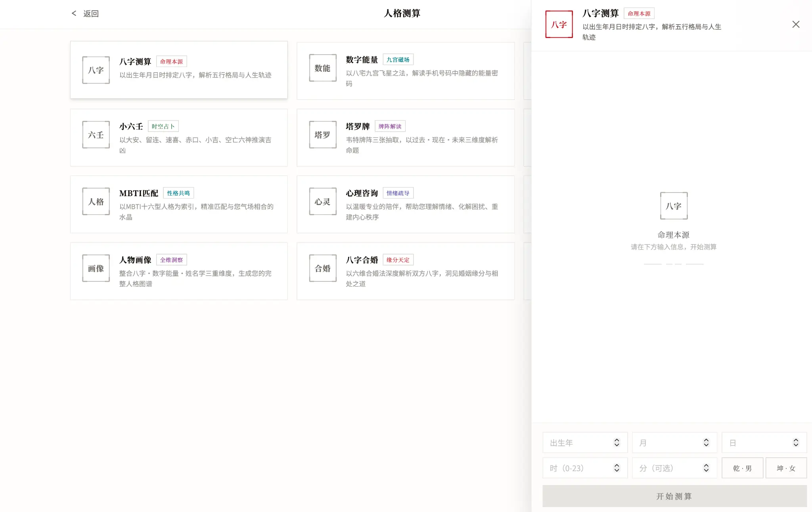The width and height of the screenshot is (812, 512).
Task: Adjust the 月 field spinner arrows
Action: pos(706,443)
